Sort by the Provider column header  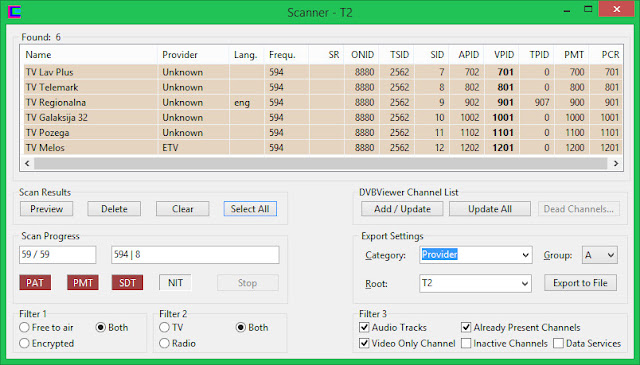tap(193, 55)
